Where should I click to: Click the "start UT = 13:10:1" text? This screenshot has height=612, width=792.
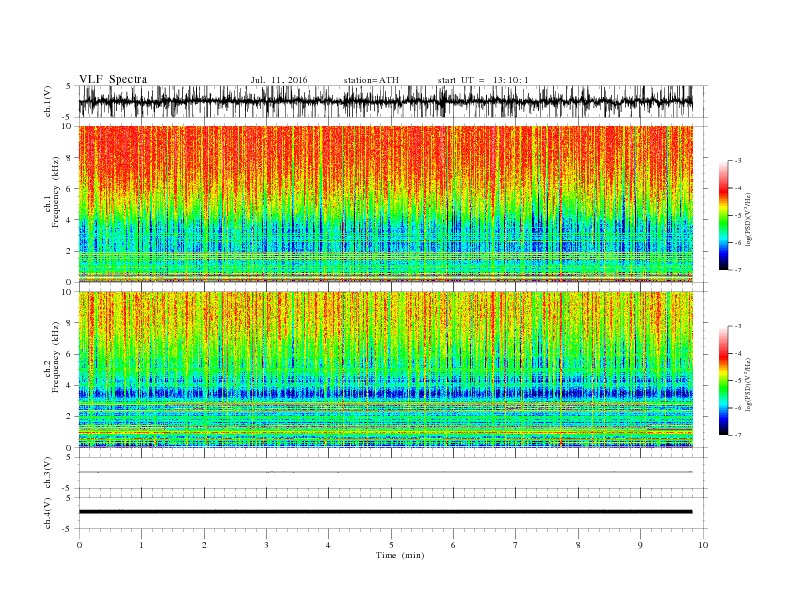(x=483, y=80)
